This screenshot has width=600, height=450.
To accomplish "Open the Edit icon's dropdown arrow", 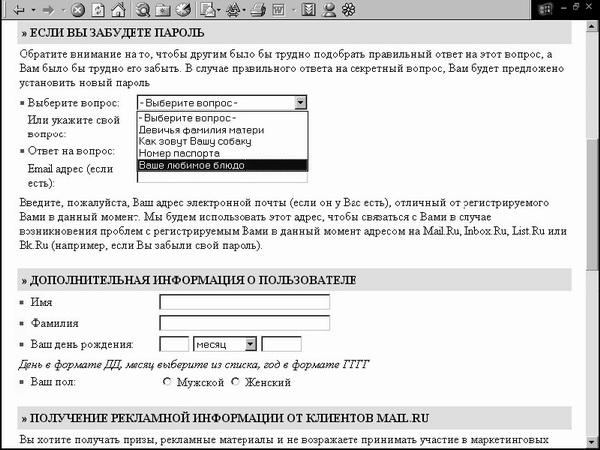I will 294,10.
